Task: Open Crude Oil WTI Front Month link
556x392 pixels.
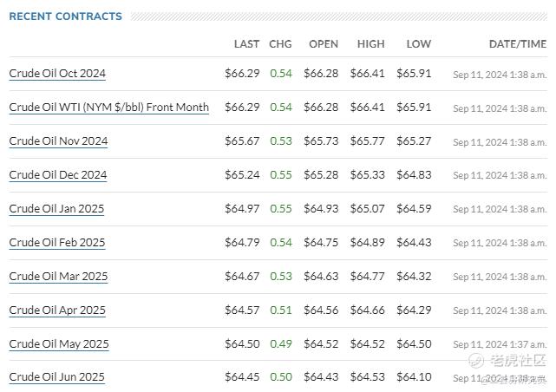Action: point(108,108)
